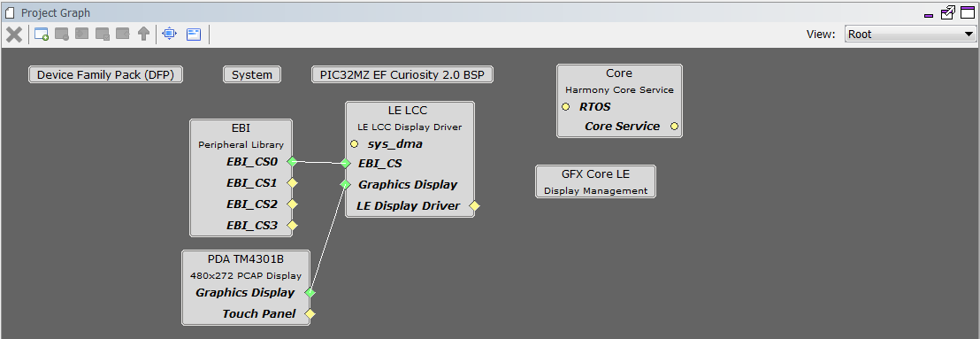The image size is (980, 339).
Task: Select the Device Family Pack (DFP) component
Action: point(105,74)
